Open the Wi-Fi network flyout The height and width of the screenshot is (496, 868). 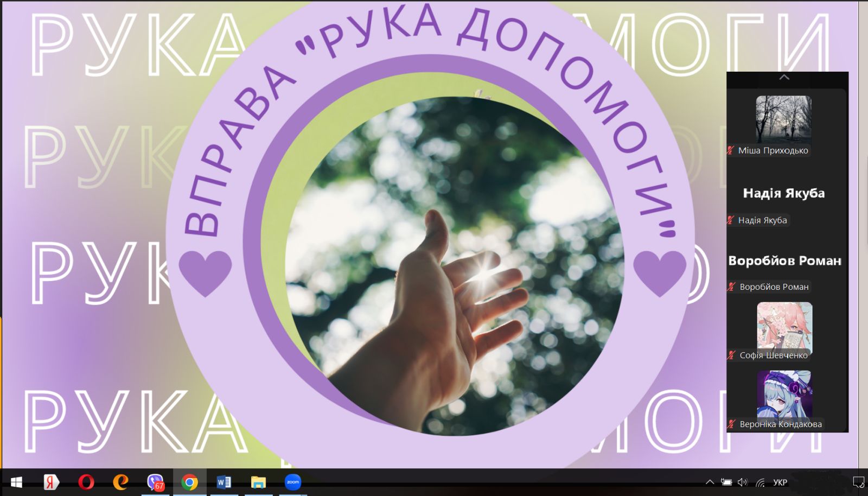click(x=761, y=482)
